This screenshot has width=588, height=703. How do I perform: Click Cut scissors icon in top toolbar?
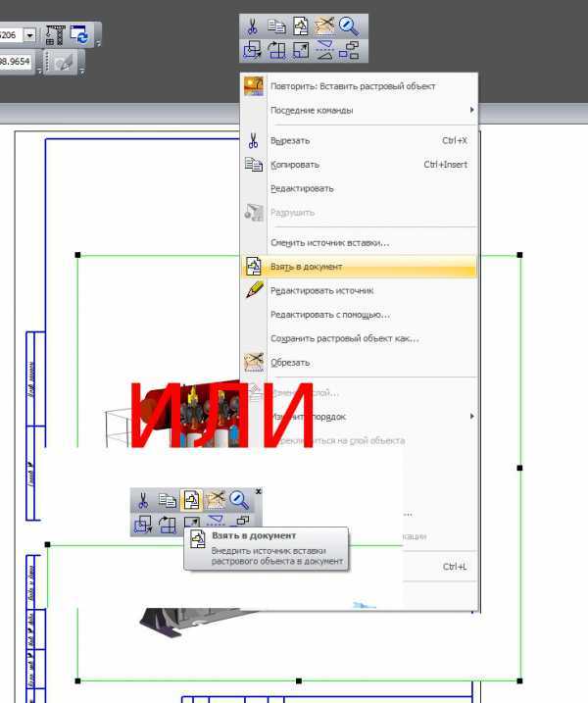pyautogui.click(x=252, y=26)
